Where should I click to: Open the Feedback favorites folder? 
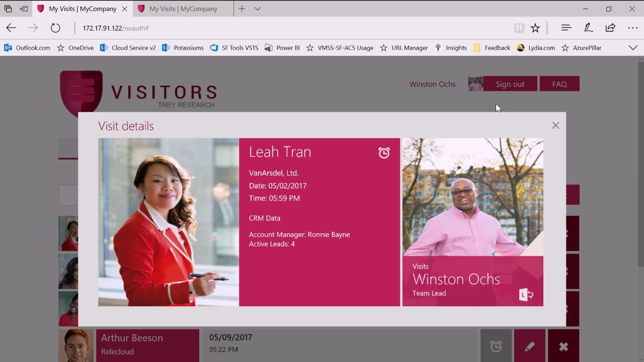click(492, 48)
